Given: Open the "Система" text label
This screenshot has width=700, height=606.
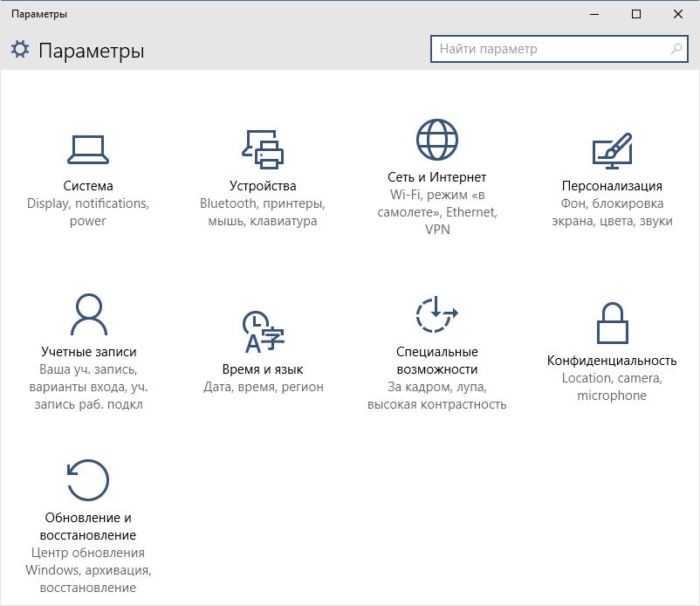Looking at the screenshot, I should pos(88,186).
